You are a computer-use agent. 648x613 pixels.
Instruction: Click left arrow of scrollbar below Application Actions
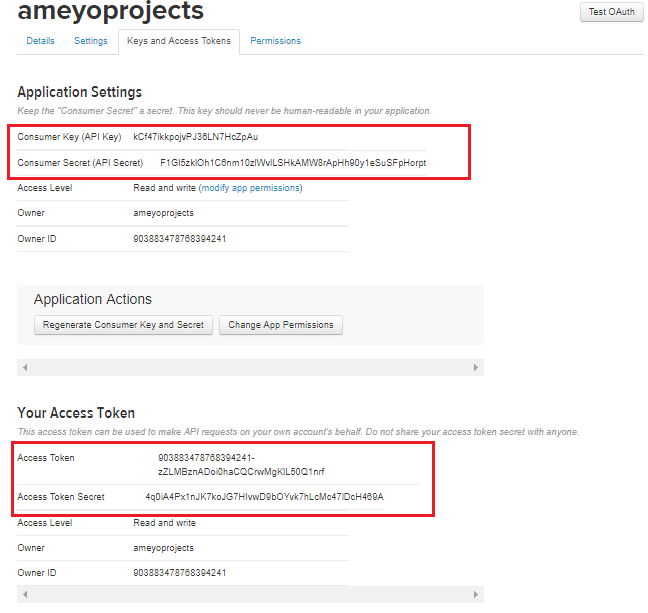click(24, 368)
